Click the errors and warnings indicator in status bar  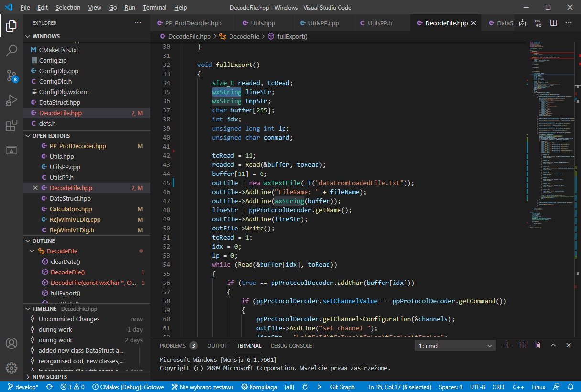pyautogui.click(x=72, y=387)
